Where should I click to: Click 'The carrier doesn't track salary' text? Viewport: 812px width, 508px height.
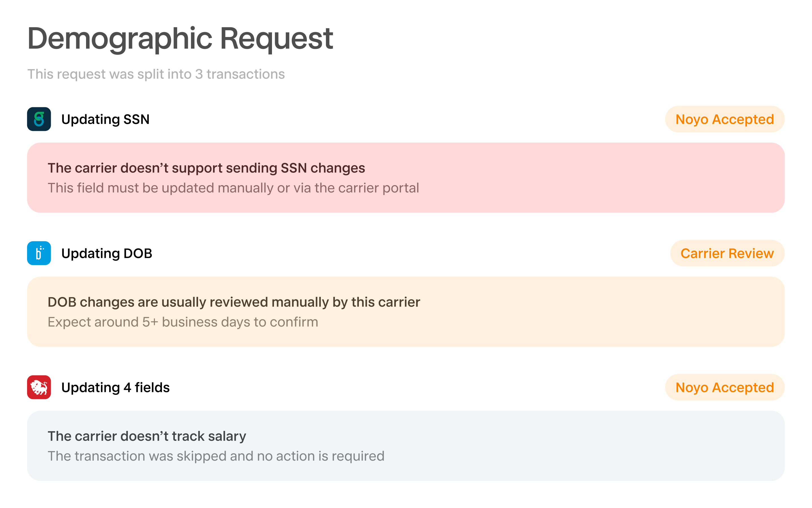point(147,436)
